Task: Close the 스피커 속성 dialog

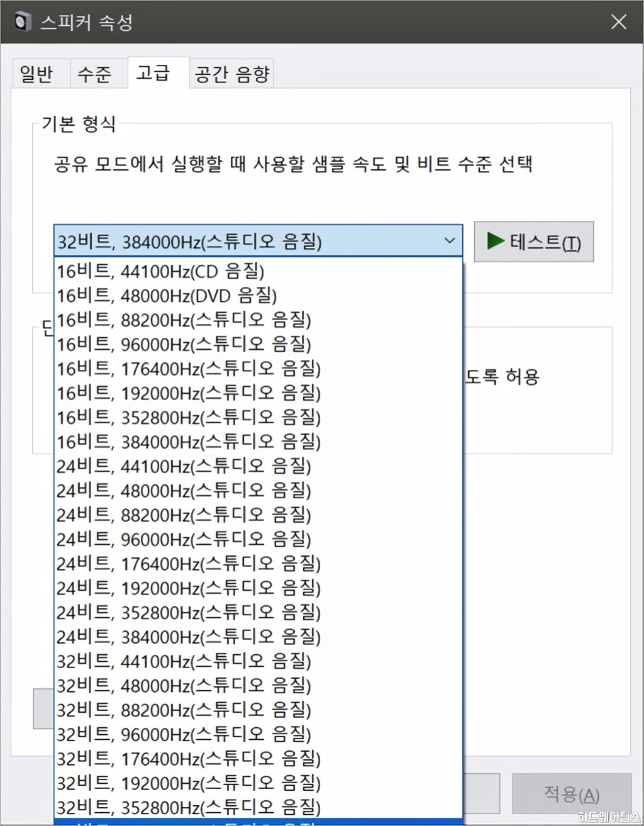Action: 618,22
